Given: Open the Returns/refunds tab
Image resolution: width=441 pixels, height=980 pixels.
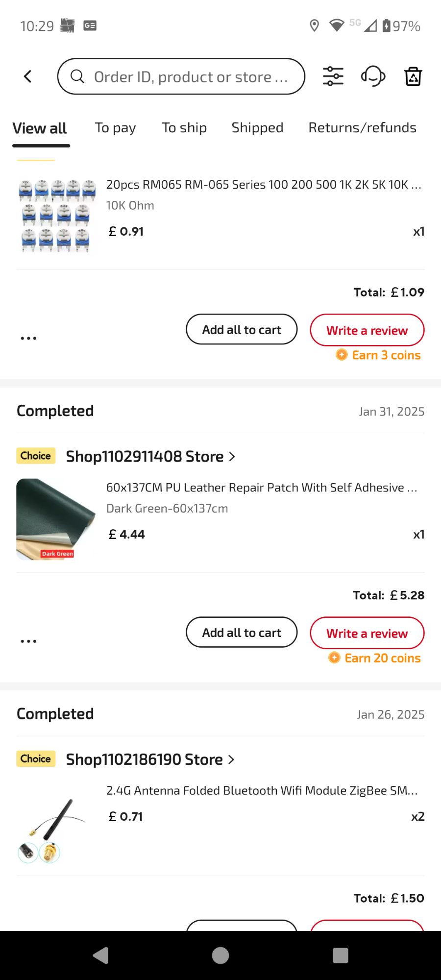Looking at the screenshot, I should [362, 128].
